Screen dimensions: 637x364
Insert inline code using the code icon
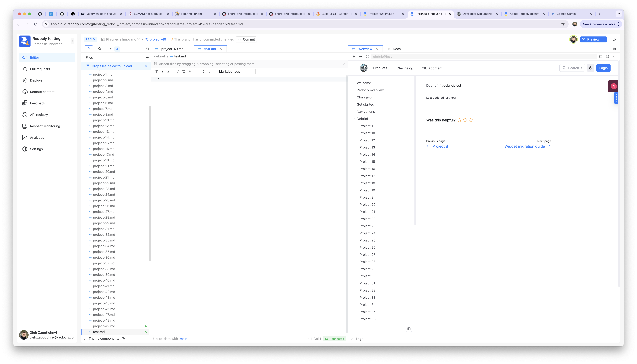point(190,72)
